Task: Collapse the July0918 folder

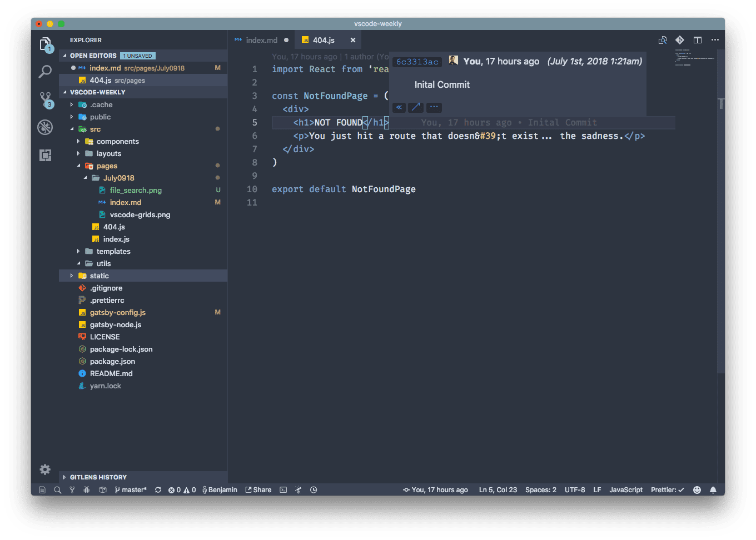Action: click(118, 178)
